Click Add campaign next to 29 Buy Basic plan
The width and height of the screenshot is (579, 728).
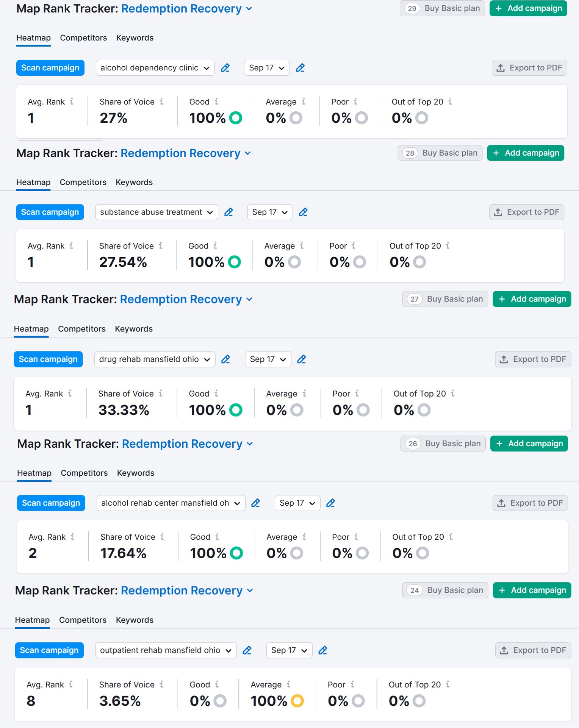pyautogui.click(x=528, y=8)
